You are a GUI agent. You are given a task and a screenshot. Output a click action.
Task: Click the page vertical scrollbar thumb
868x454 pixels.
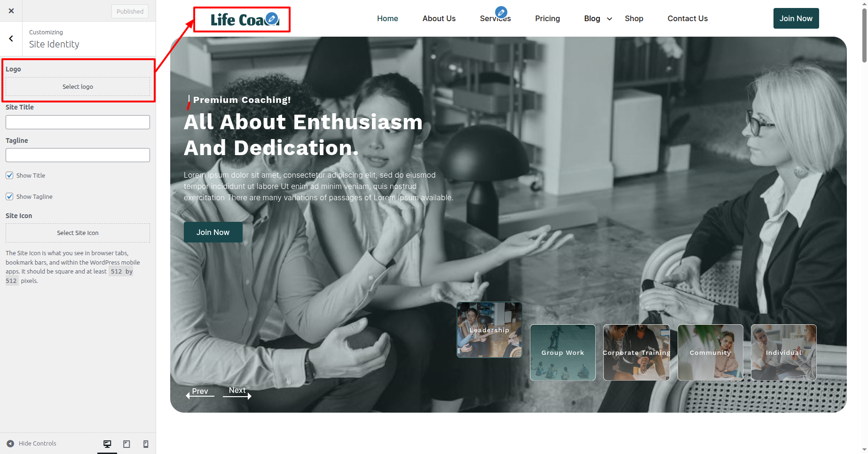[x=864, y=35]
